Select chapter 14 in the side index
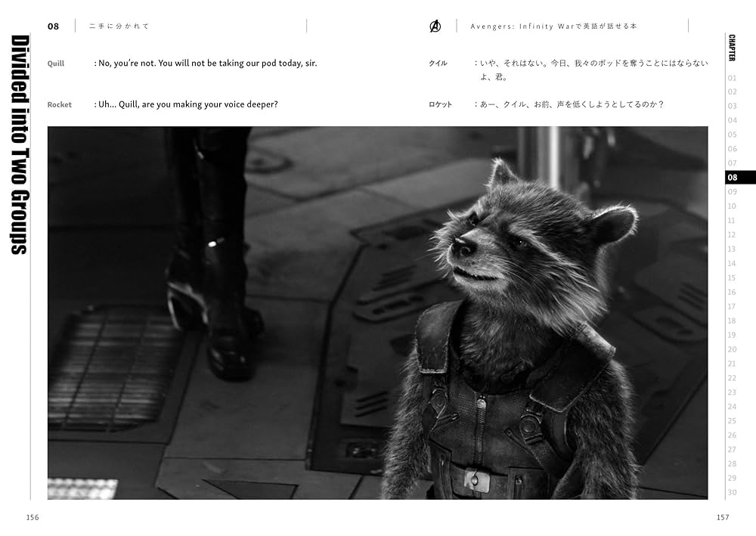 click(732, 263)
